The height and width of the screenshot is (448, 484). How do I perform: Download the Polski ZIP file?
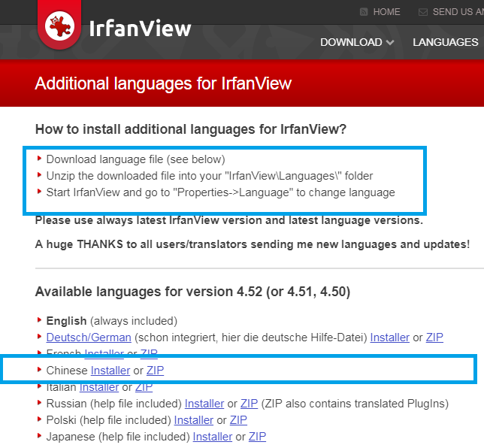pos(238,420)
